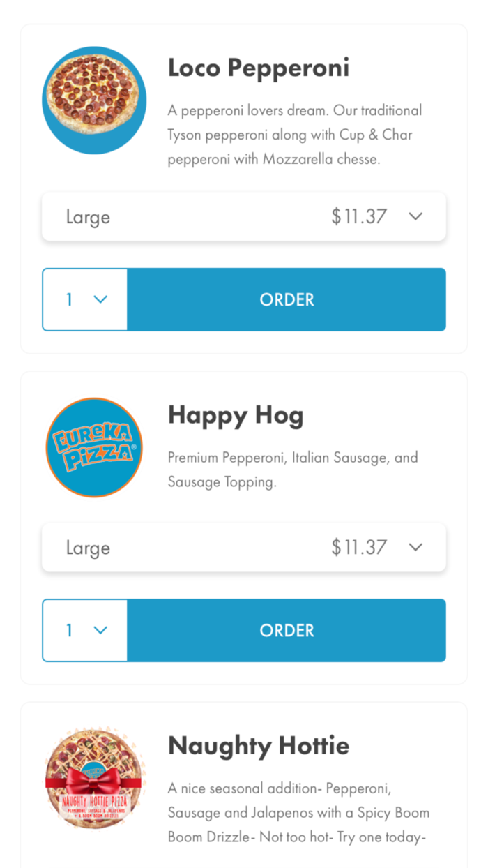This screenshot has height=868, width=488.
Task: Click the Loco Pepperoni title
Action: pyautogui.click(x=258, y=67)
